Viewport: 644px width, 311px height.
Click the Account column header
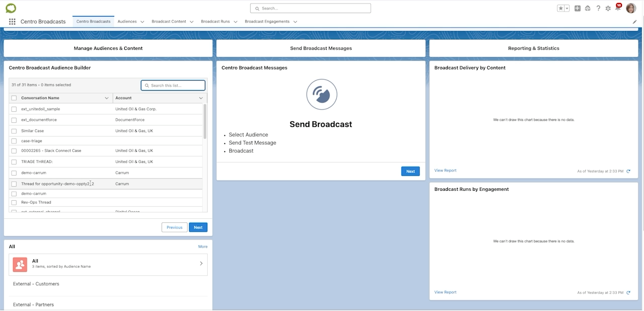point(123,98)
